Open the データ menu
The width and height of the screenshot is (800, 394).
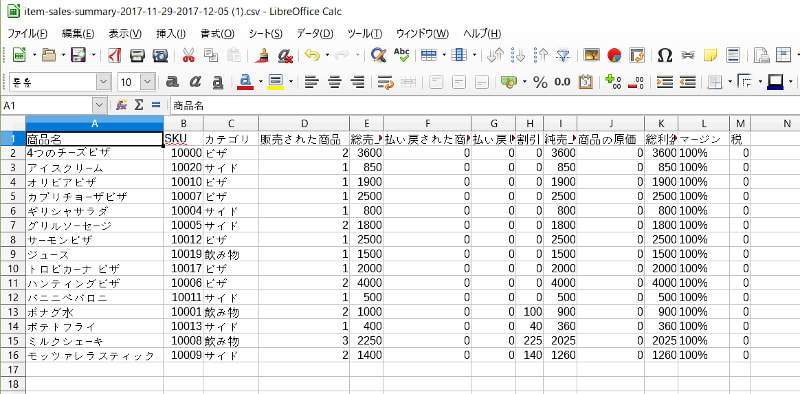tap(315, 34)
